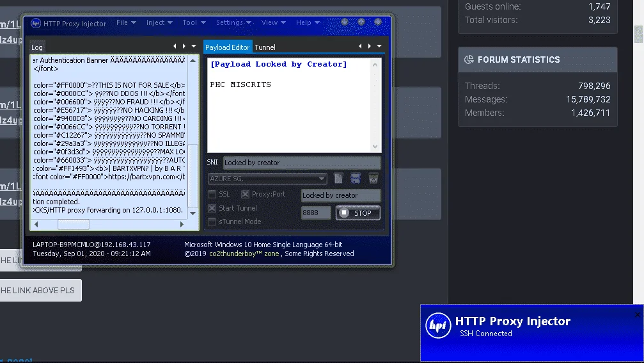Open the Settings menu

coord(233,22)
